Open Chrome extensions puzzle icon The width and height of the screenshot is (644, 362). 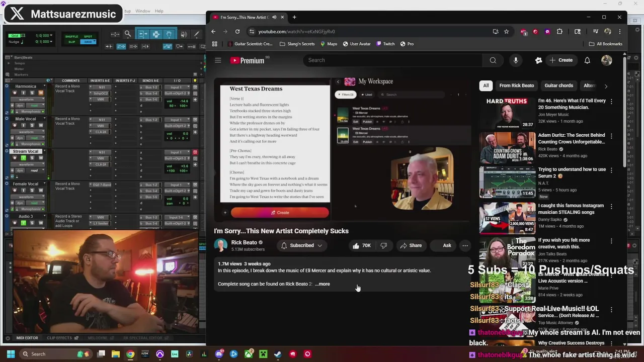[x=559, y=31]
